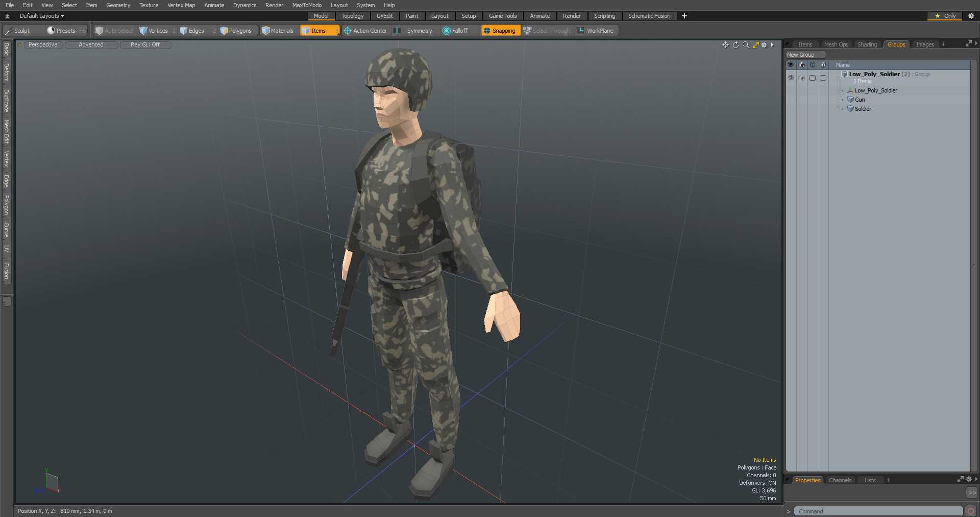The height and width of the screenshot is (517, 980).
Task: Select the Soldier mesh item
Action: (863, 109)
